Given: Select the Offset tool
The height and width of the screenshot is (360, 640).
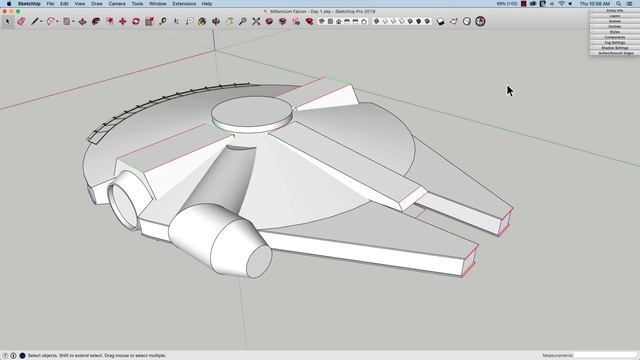Looking at the screenshot, I should pos(109,21).
